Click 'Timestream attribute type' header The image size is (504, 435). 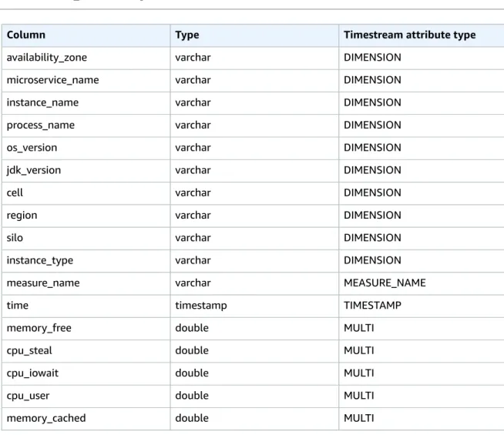(x=422, y=35)
